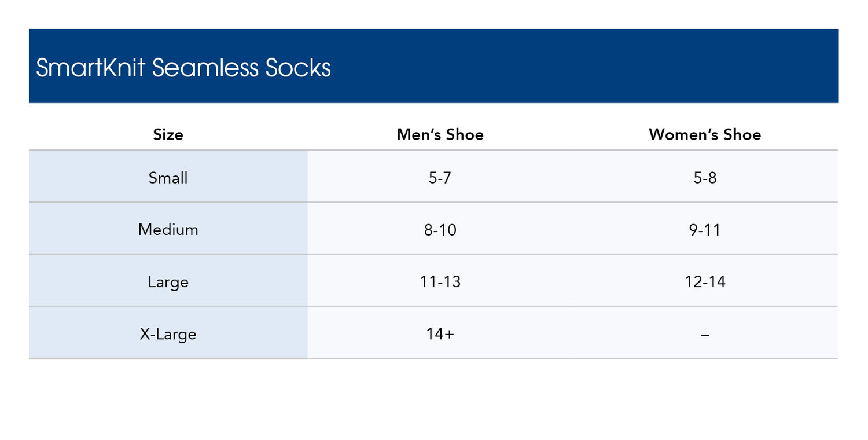This screenshot has height=440, width=868.
Task: Select the X-Large size row label
Action: tap(168, 334)
